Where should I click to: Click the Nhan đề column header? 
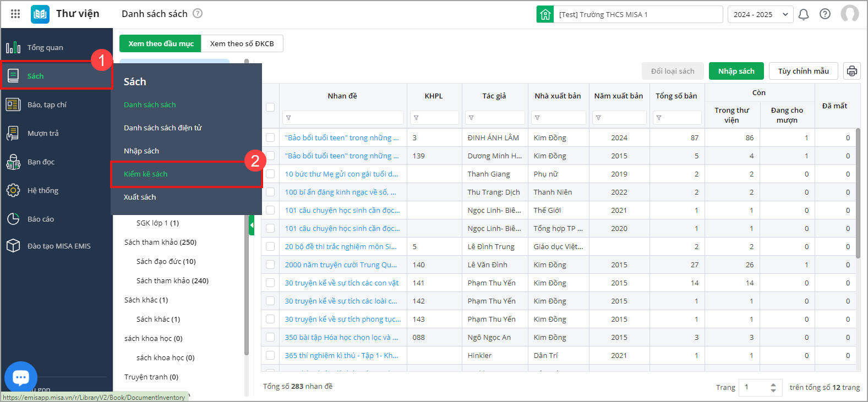(x=342, y=96)
